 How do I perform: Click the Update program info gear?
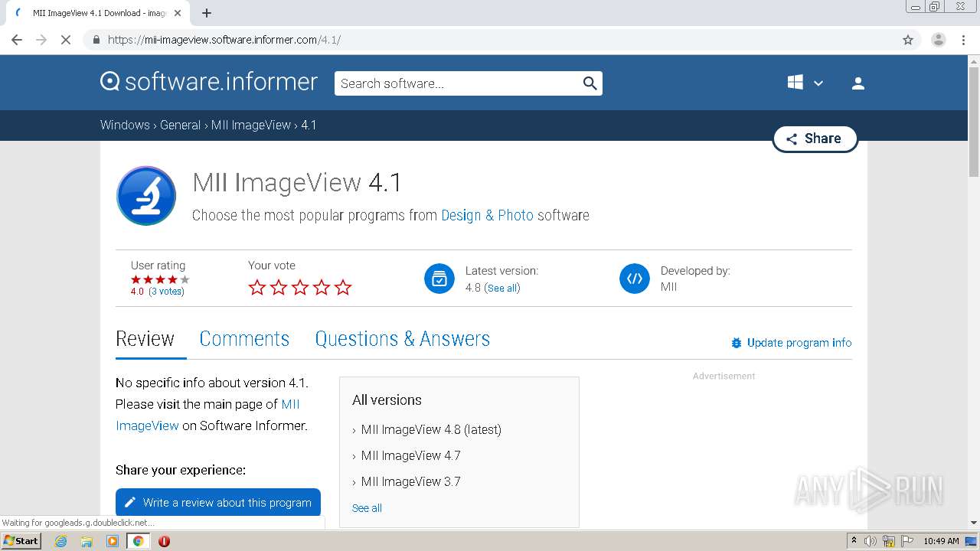737,343
